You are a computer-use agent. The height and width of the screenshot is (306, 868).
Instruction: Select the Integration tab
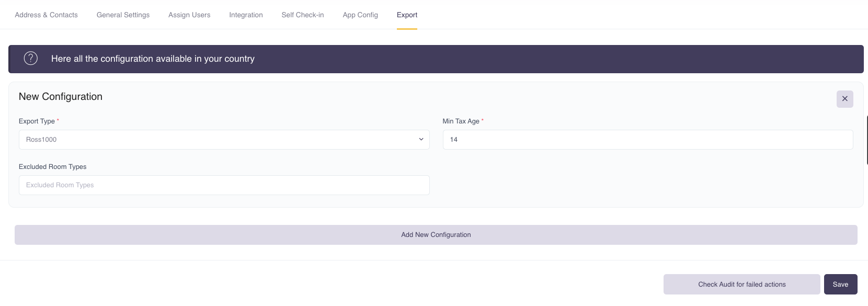pos(246,15)
